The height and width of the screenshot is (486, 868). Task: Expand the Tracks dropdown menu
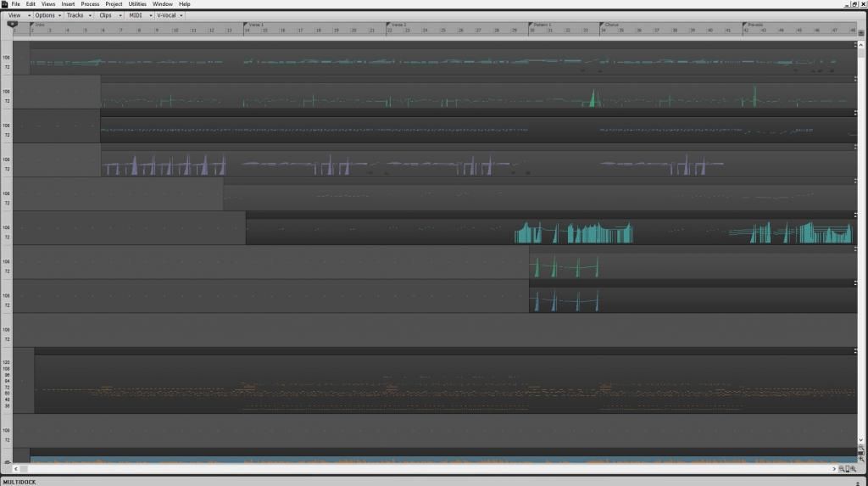pyautogui.click(x=78, y=15)
